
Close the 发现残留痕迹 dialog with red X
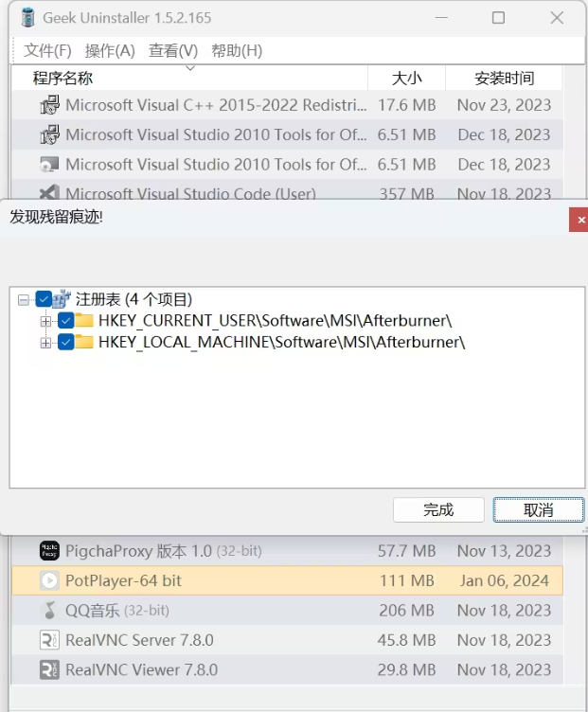coord(579,220)
